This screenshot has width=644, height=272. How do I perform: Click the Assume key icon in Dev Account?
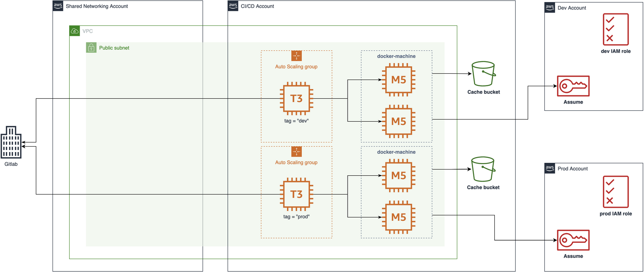coord(573,86)
